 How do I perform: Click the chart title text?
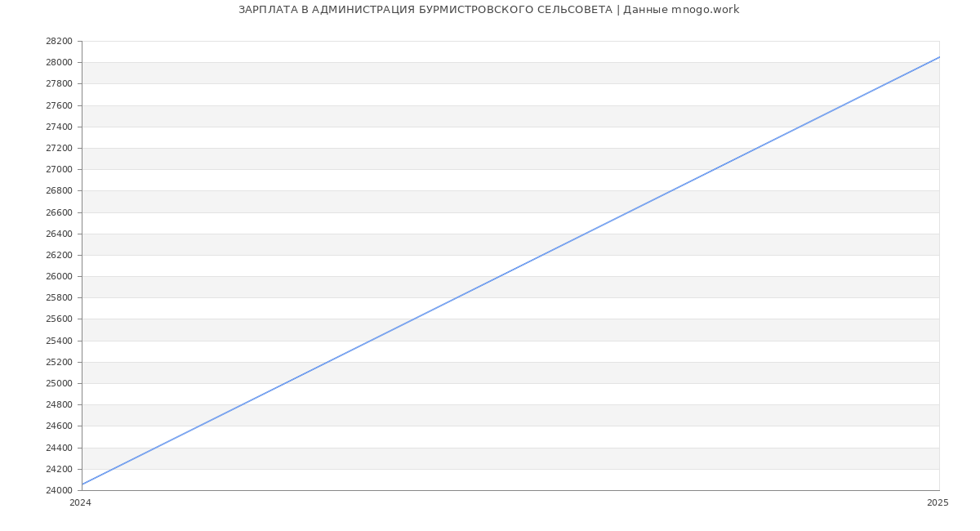point(488,10)
